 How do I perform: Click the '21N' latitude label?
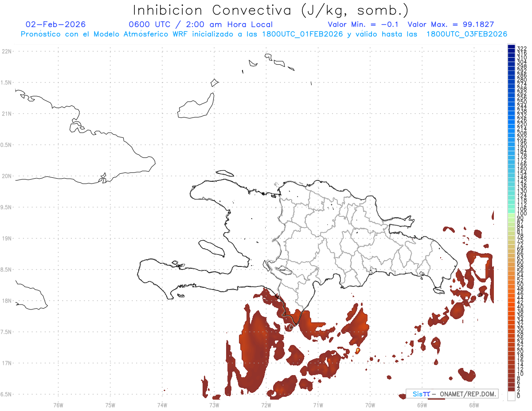tap(6, 114)
